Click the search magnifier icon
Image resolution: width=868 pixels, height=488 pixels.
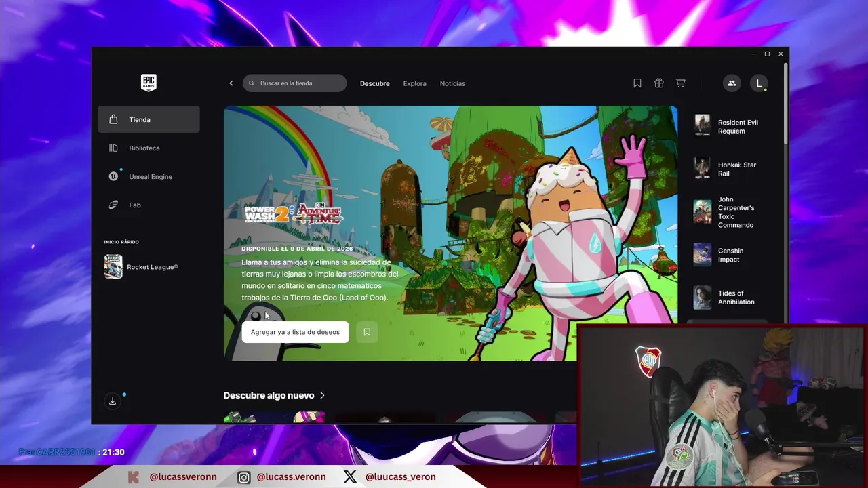[252, 83]
